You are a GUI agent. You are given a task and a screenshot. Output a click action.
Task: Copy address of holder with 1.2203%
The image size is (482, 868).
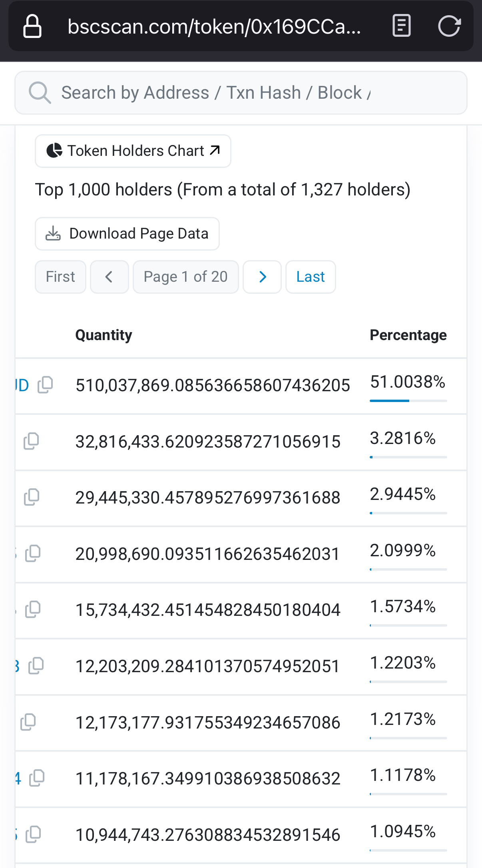click(36, 666)
